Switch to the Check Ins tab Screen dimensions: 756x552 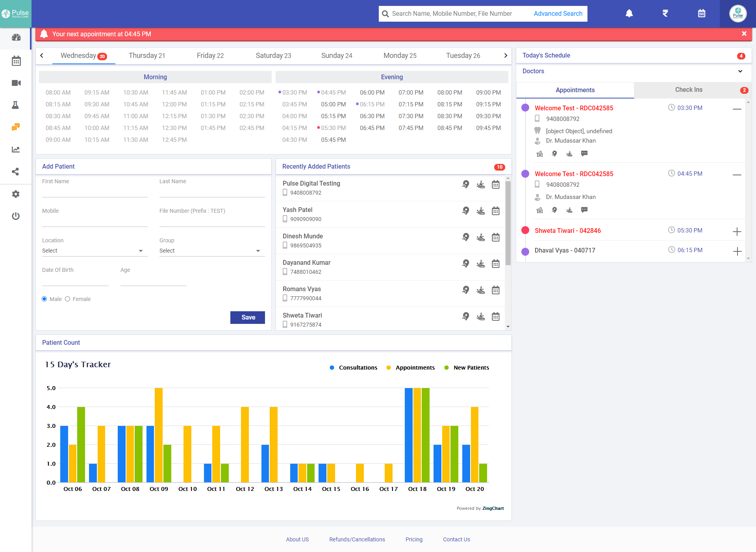(688, 90)
